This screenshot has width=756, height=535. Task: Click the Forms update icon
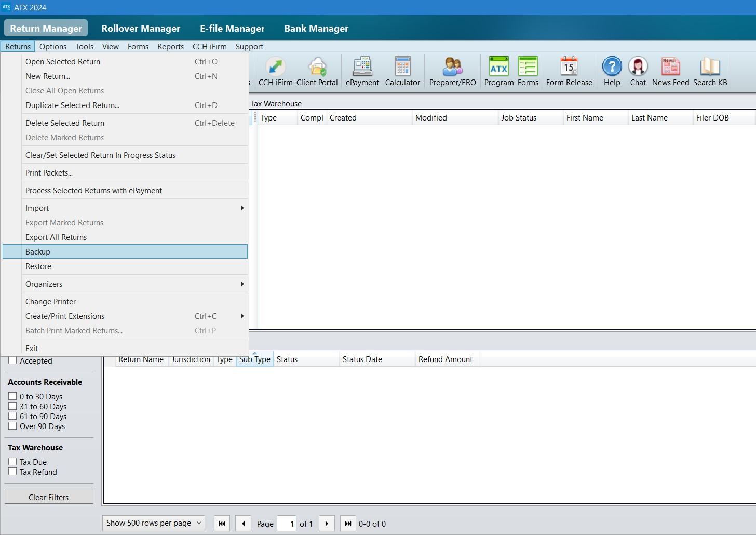(x=528, y=72)
